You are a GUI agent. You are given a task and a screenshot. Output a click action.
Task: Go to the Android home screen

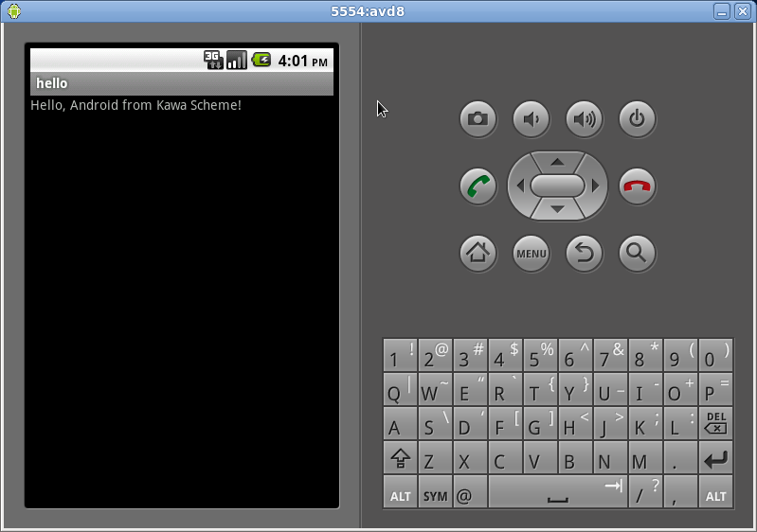tap(478, 253)
